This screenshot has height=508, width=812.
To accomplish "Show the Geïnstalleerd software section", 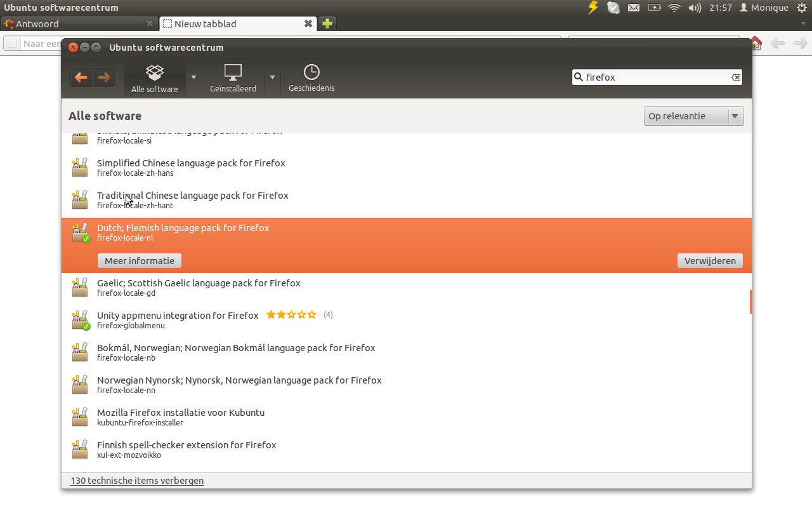I will (x=233, y=79).
